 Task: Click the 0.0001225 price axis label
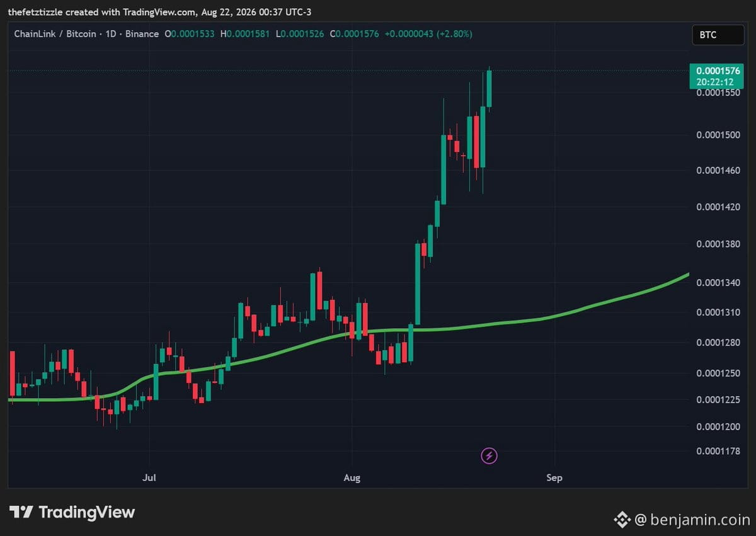click(718, 400)
